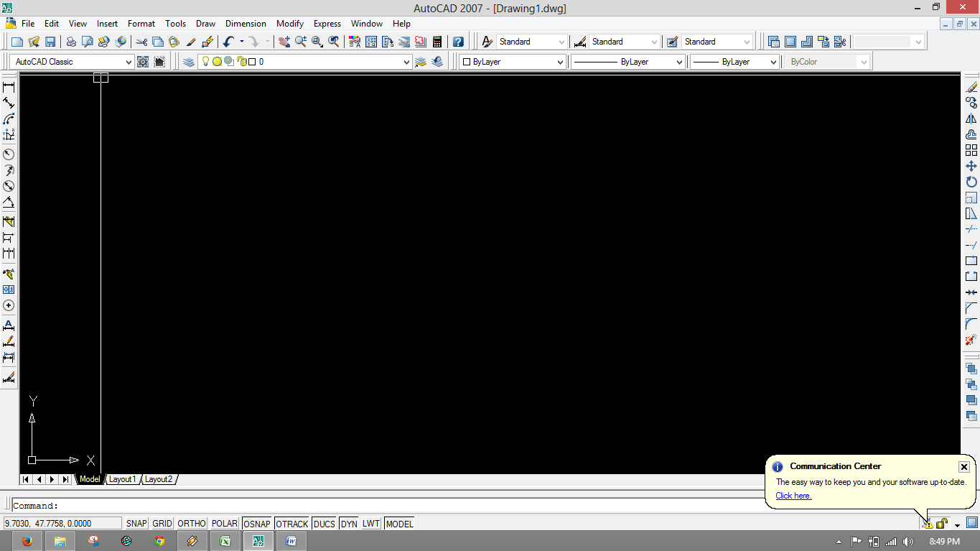Image resolution: width=980 pixels, height=551 pixels.
Task: Toggle LWT lineweight display
Action: (371, 524)
